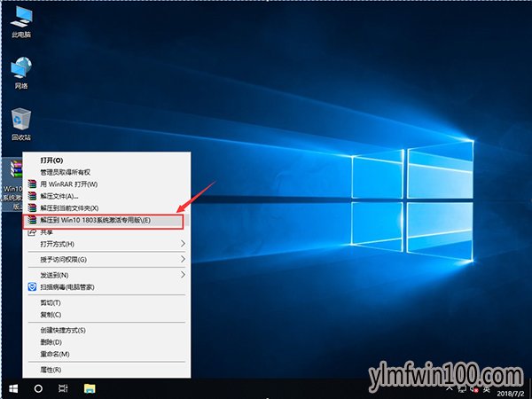Viewport: 532px width, 399px height.
Task: Choose 重命名(M) in the context menu
Action: click(106, 354)
